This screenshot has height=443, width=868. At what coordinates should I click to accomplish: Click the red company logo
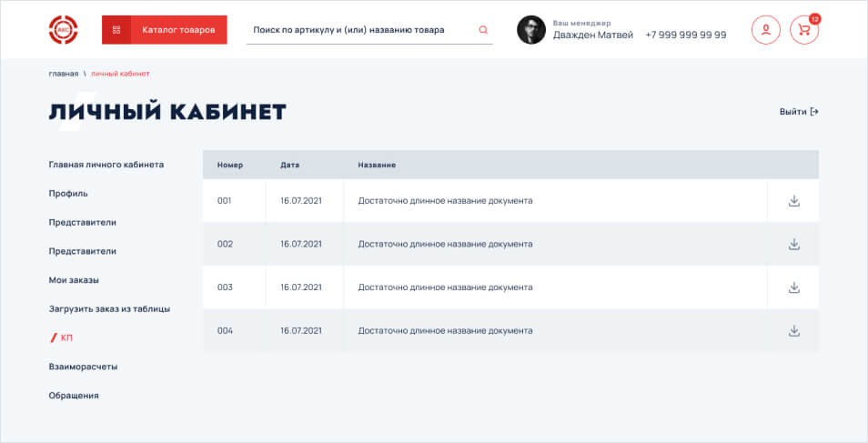[63, 30]
